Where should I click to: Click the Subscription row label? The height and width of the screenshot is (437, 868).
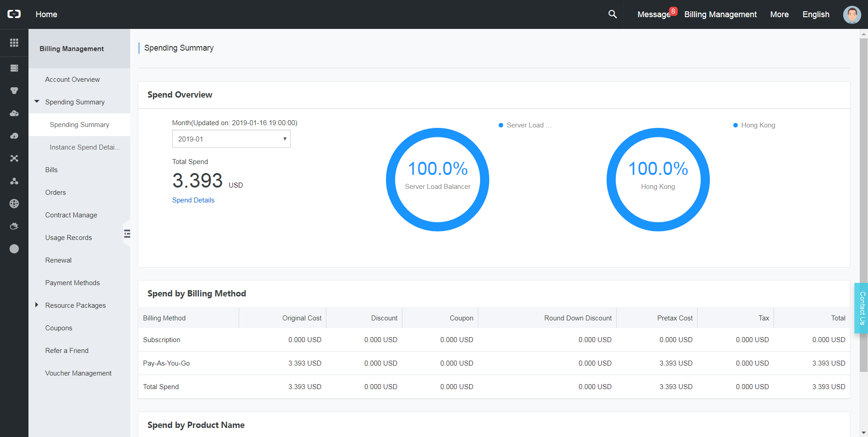tap(161, 340)
